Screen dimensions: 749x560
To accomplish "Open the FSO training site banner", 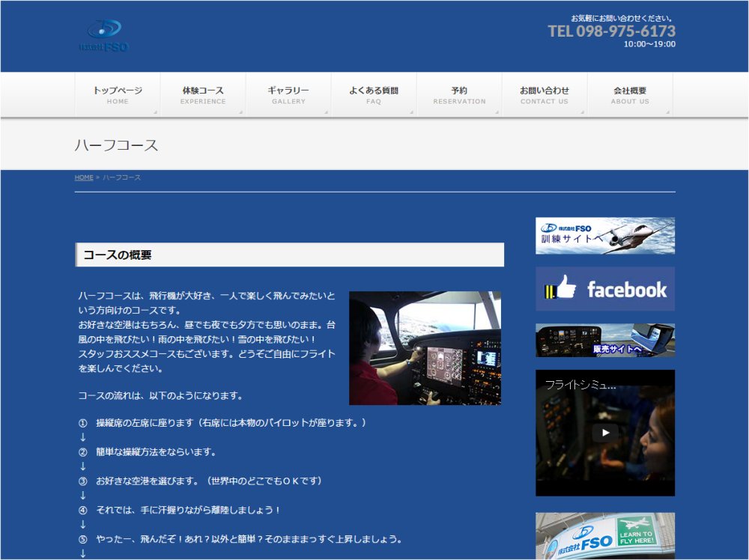I will pos(605,236).
